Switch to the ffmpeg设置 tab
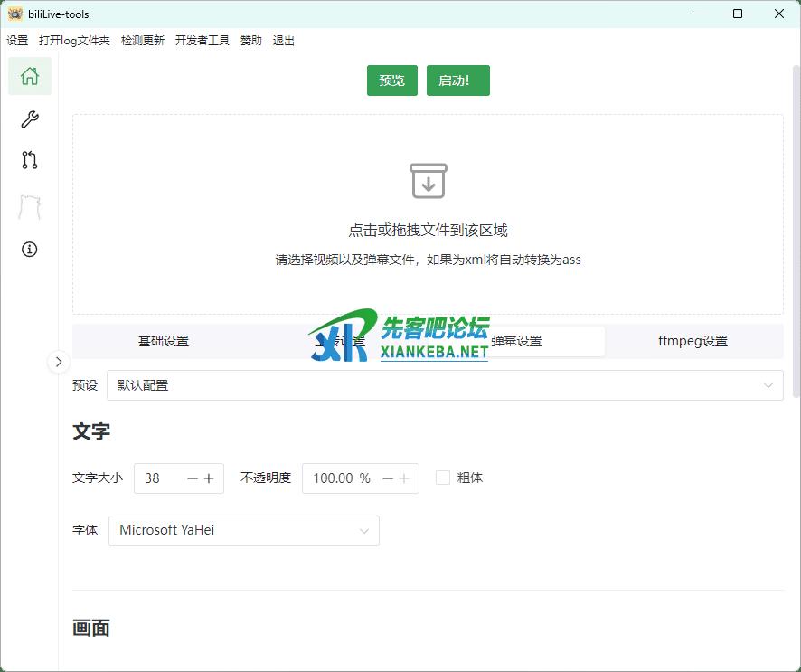 tap(693, 341)
